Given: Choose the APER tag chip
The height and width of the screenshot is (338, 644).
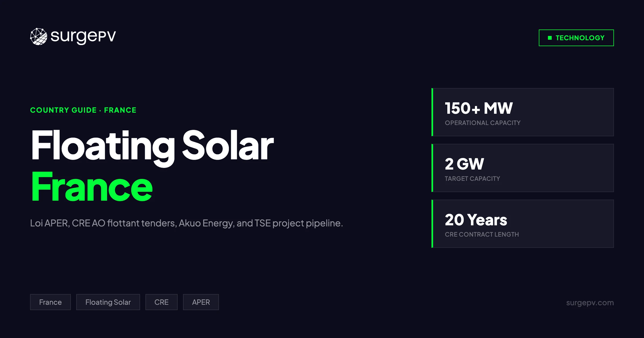Looking at the screenshot, I should coord(201,302).
